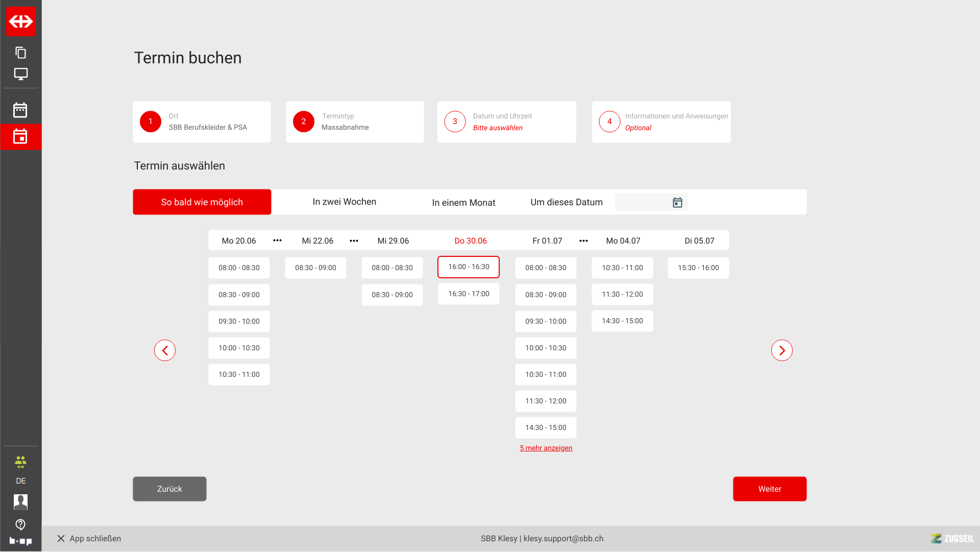This screenshot has height=552, width=980.
Task: Expand dots after Fr 01.07
Action: (x=583, y=241)
